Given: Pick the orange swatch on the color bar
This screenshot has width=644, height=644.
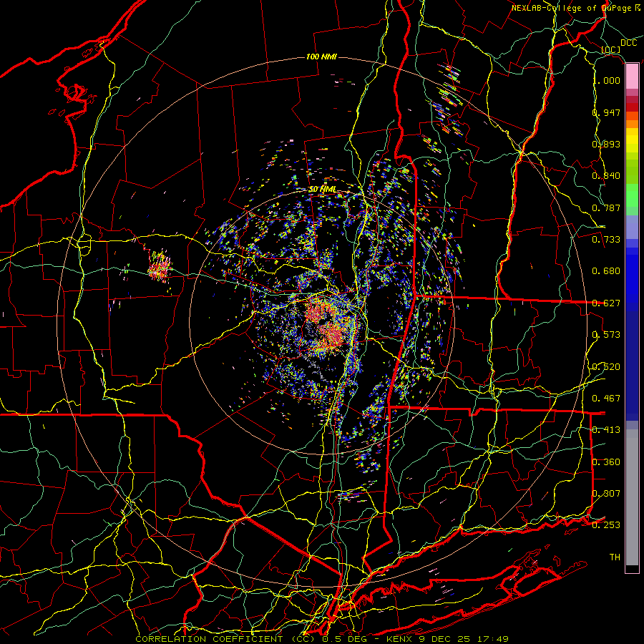Looking at the screenshot, I should (632, 124).
